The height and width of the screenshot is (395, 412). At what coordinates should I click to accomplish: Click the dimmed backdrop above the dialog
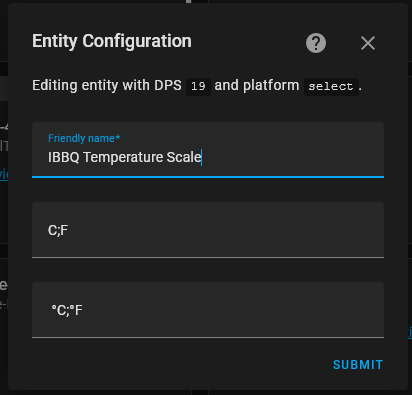[x=100, y=1]
